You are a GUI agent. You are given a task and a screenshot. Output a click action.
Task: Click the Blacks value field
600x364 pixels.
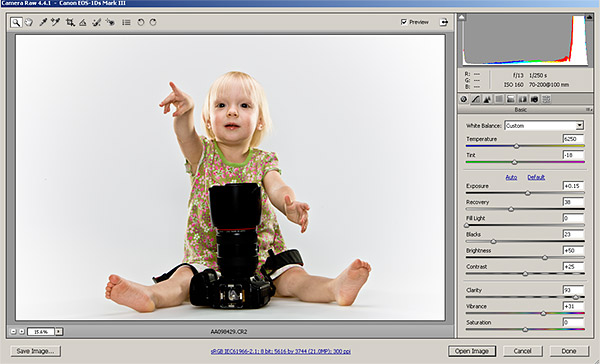coord(573,234)
